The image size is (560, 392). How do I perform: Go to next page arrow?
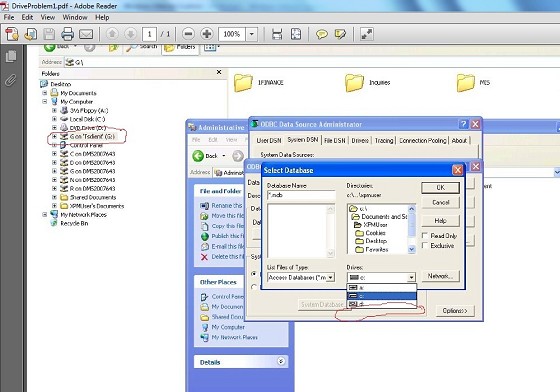click(131, 34)
